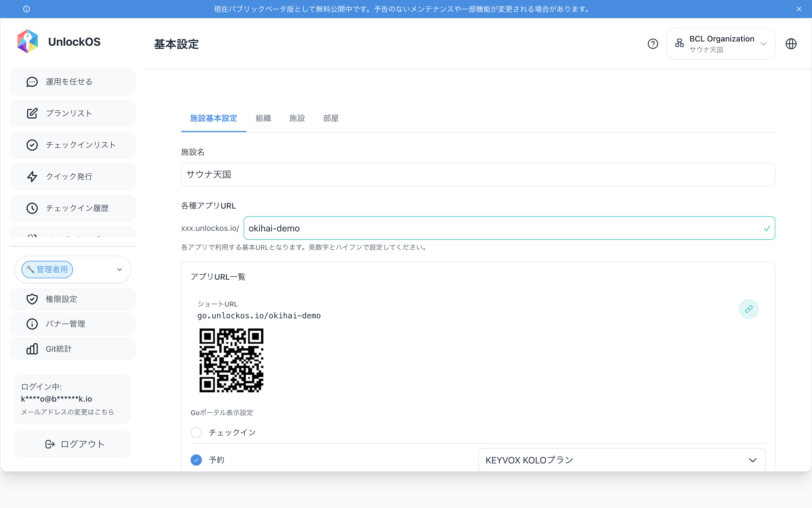Click the go.unlockos.io/okihai-demo text
Image resolution: width=812 pixels, height=508 pixels.
[x=259, y=316]
